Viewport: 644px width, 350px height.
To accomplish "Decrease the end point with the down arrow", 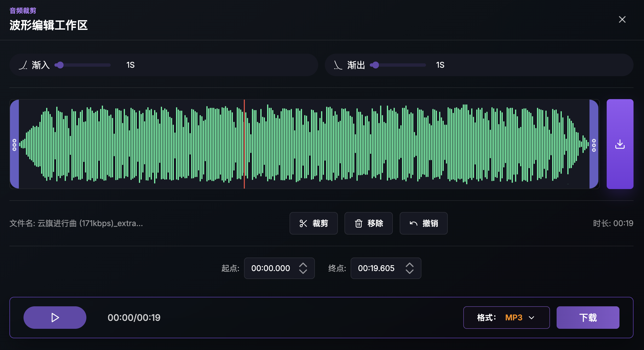I will tap(410, 272).
